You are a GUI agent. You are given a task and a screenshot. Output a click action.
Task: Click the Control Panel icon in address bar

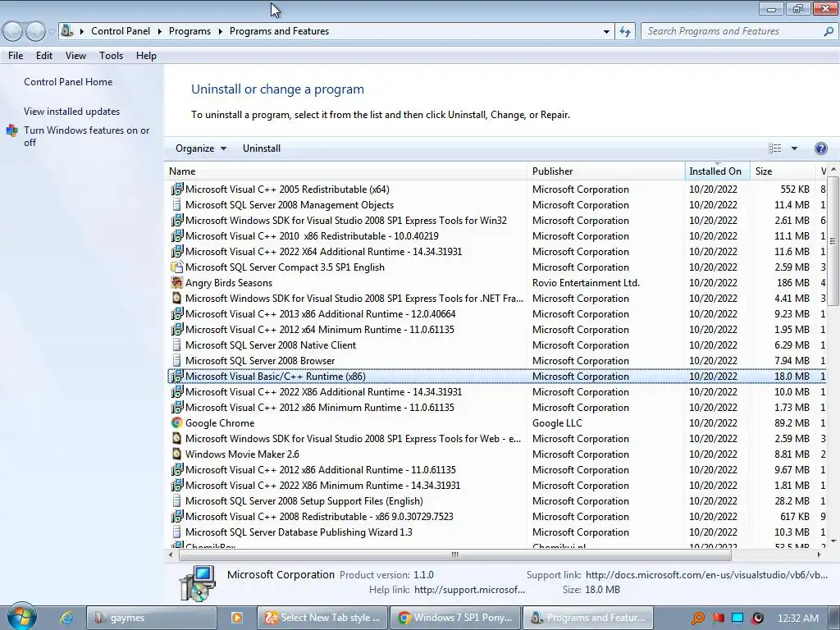click(x=66, y=30)
